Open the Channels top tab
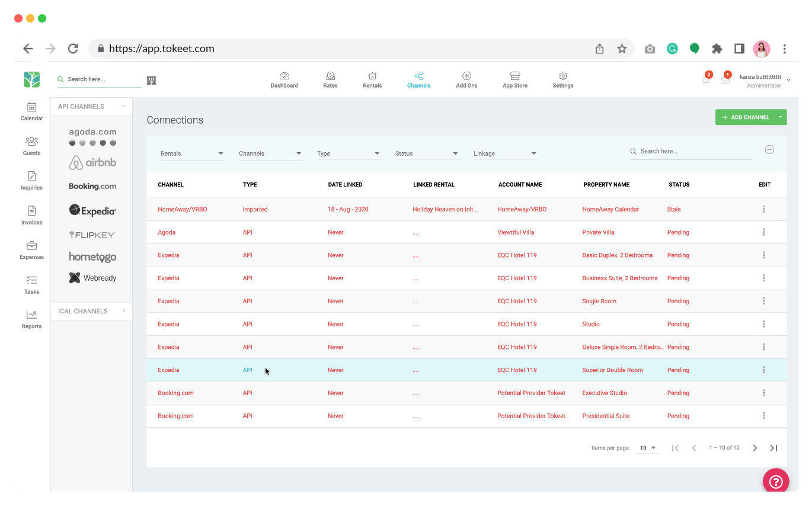The height and width of the screenshot is (507, 812). (x=418, y=80)
